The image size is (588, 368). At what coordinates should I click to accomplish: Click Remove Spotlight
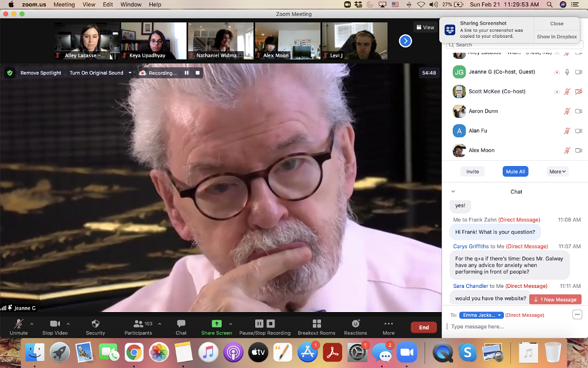(41, 73)
